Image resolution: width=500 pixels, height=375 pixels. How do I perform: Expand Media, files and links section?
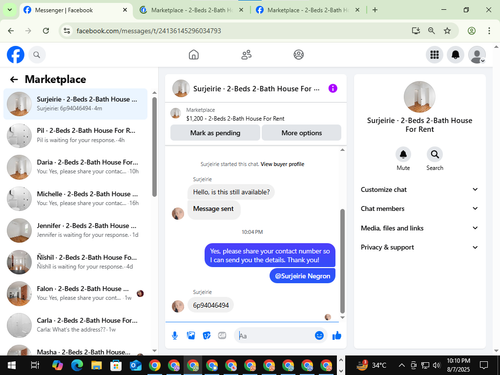click(419, 228)
